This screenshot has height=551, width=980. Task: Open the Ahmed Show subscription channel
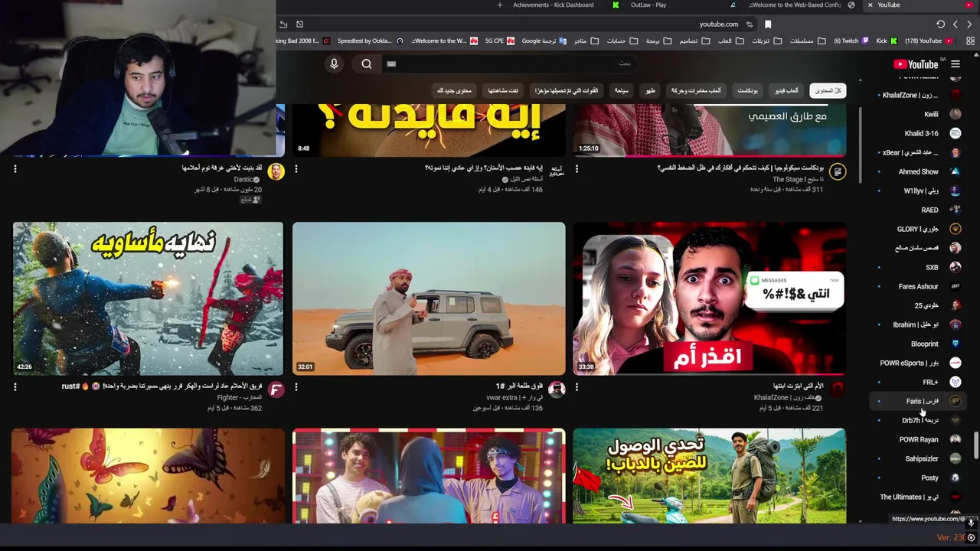[919, 171]
